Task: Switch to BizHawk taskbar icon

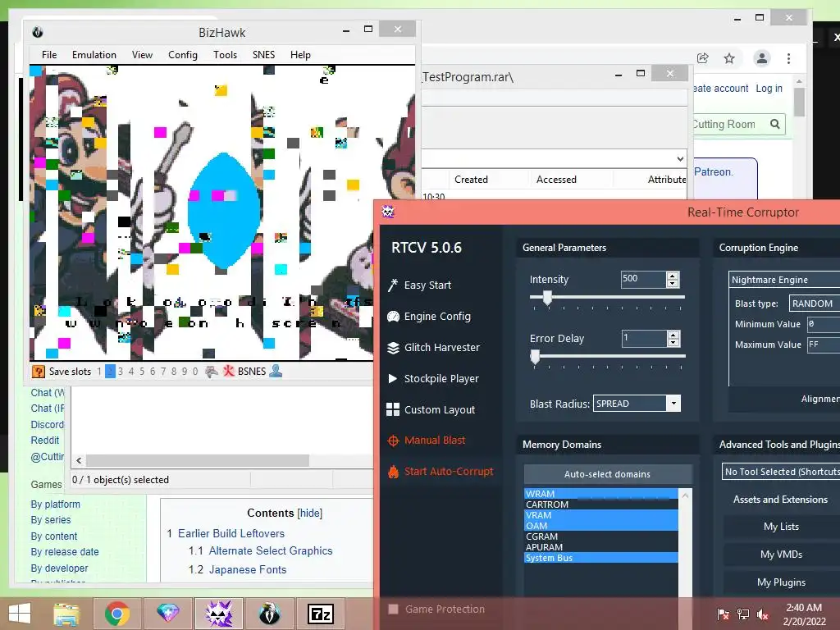Action: (269, 614)
